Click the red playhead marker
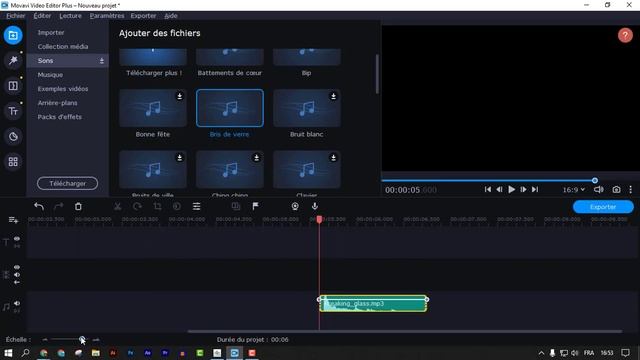The image size is (640, 360). [x=319, y=220]
